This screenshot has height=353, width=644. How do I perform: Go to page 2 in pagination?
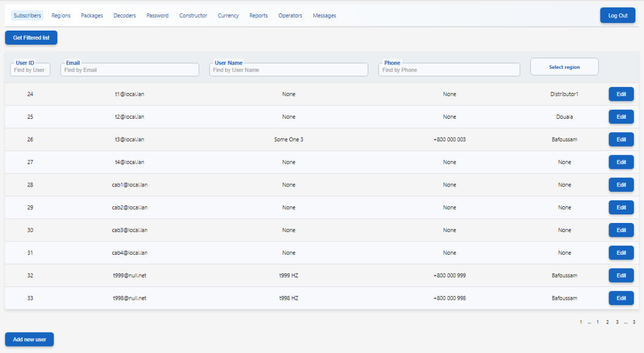[608, 322]
